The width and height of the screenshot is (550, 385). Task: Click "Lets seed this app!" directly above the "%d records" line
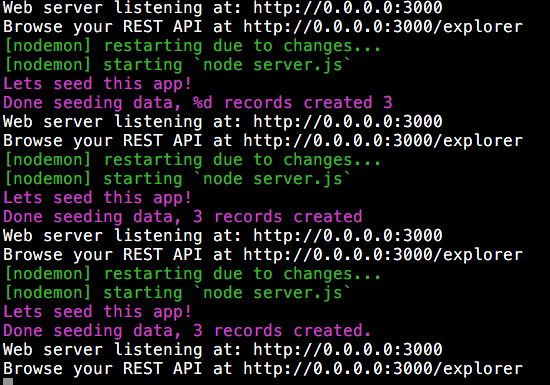pos(98,84)
